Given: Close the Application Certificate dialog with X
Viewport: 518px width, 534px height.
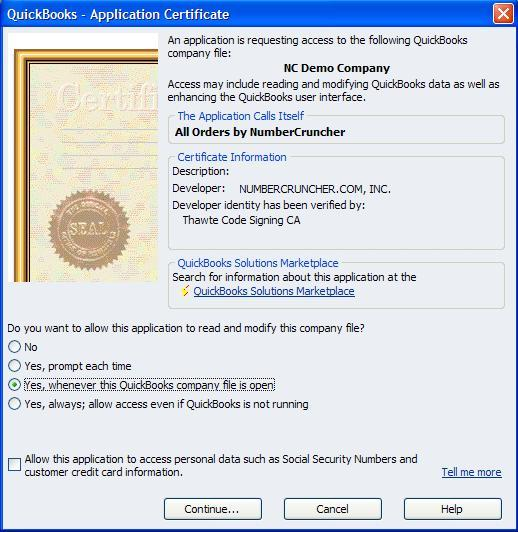Looking at the screenshot, I should point(503,14).
